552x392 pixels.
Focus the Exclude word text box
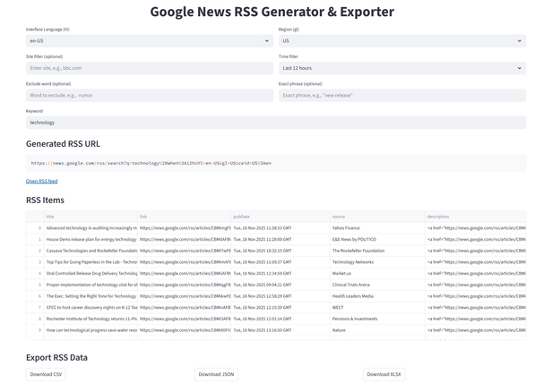point(149,95)
